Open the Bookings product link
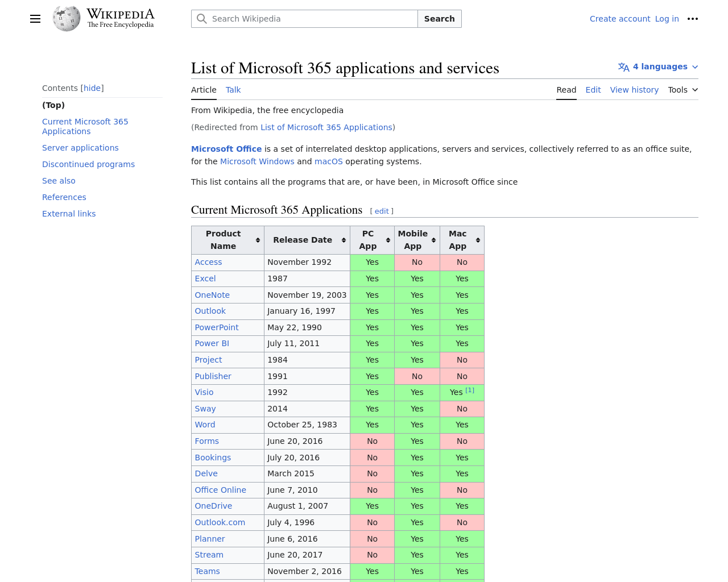 coord(213,458)
